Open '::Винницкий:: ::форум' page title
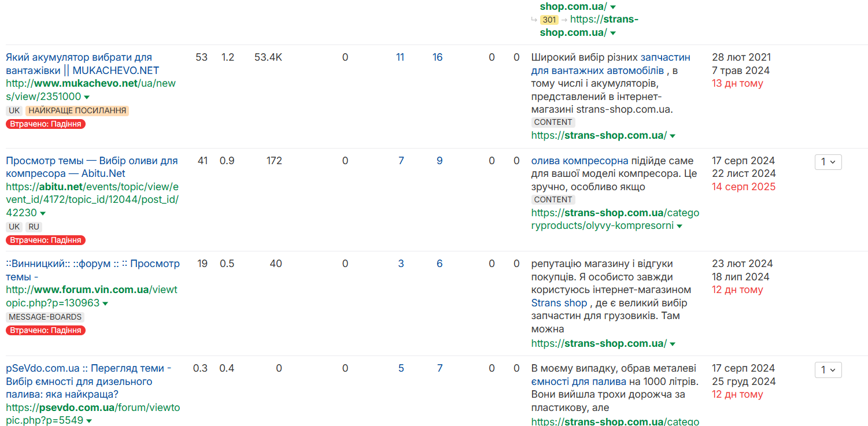The width and height of the screenshot is (868, 426). (x=93, y=270)
